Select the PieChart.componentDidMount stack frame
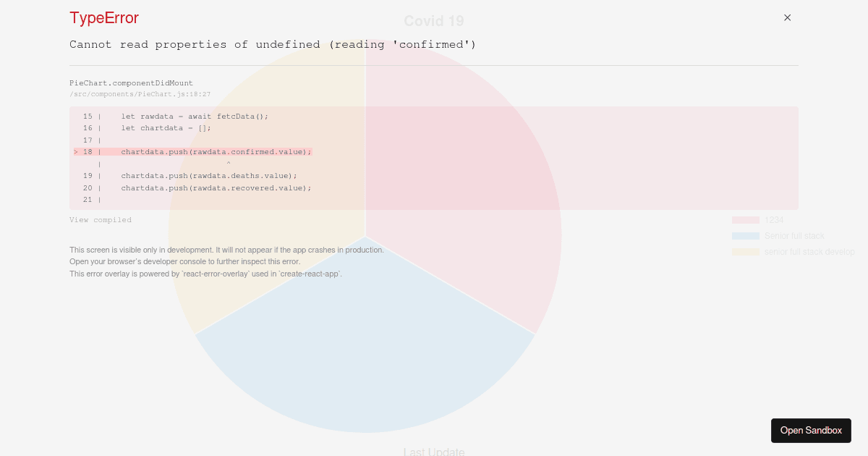The width and height of the screenshot is (868, 456). point(131,83)
